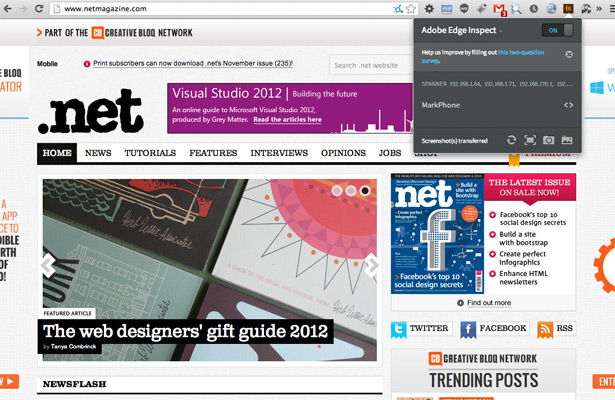The width and height of the screenshot is (615, 400).
Task: Open The web designers' gift guide 2012 article
Action: click(x=186, y=331)
